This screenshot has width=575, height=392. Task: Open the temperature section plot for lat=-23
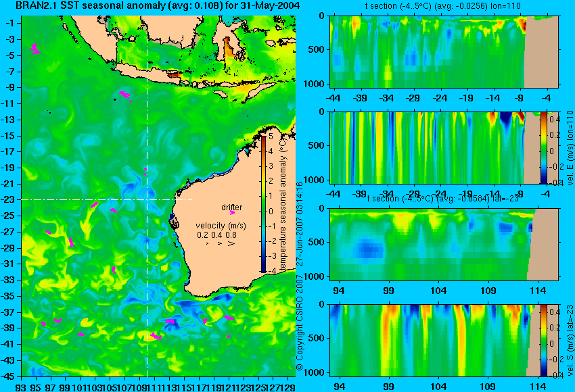pyautogui.click(x=444, y=245)
